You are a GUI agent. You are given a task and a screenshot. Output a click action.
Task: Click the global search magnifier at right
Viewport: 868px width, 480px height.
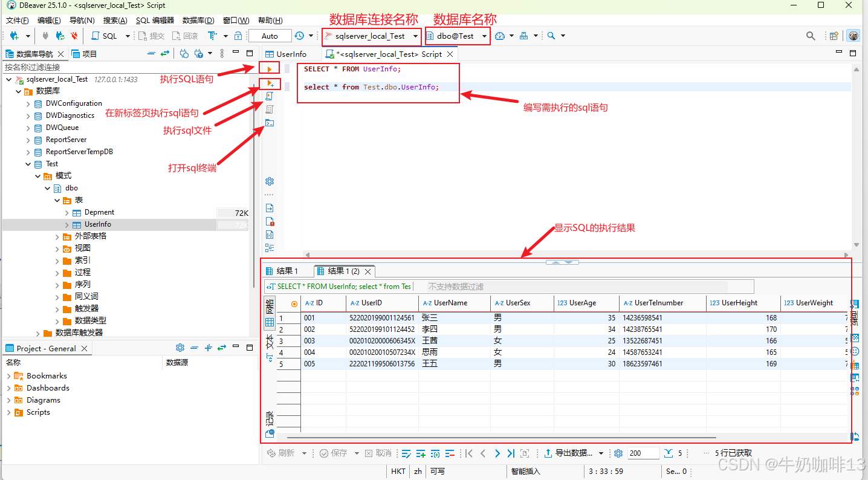click(811, 36)
